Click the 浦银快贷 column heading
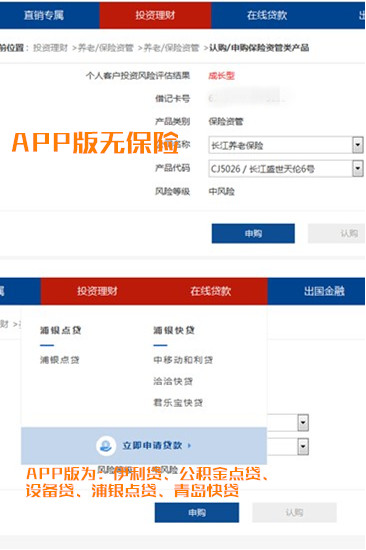Image resolution: width=366 pixels, height=550 pixels. [174, 330]
